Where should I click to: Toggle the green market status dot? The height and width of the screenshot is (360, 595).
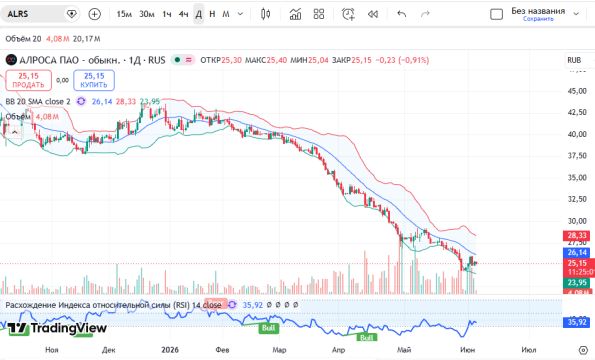pos(177,60)
